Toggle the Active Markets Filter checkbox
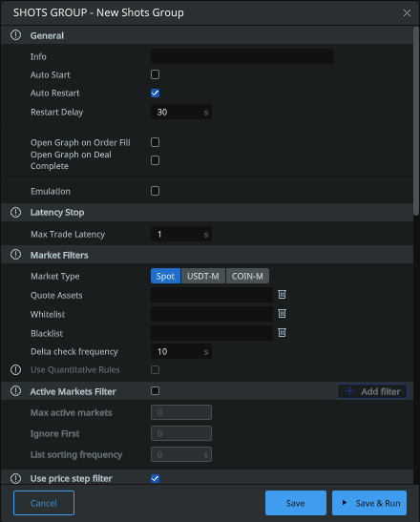 pos(155,391)
